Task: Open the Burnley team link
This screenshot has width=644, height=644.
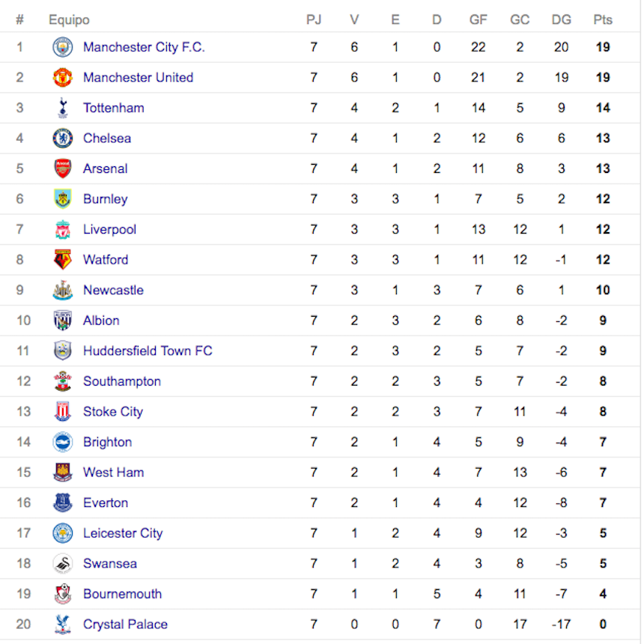Action: coord(105,199)
